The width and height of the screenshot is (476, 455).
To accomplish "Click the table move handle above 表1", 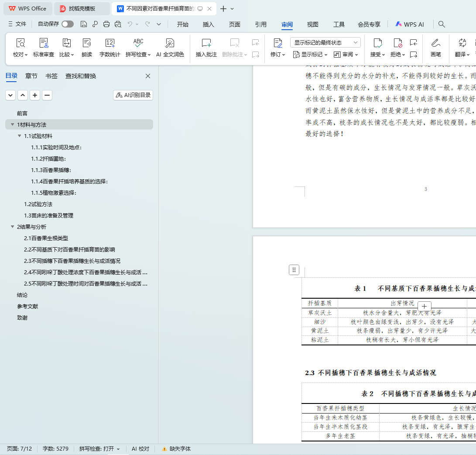I will pos(294,270).
